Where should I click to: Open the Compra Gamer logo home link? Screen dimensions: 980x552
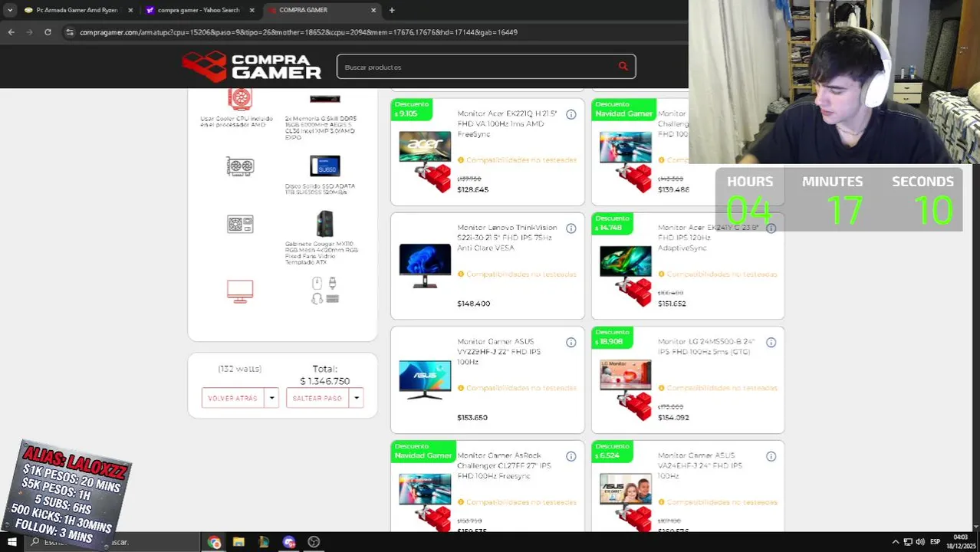point(252,66)
